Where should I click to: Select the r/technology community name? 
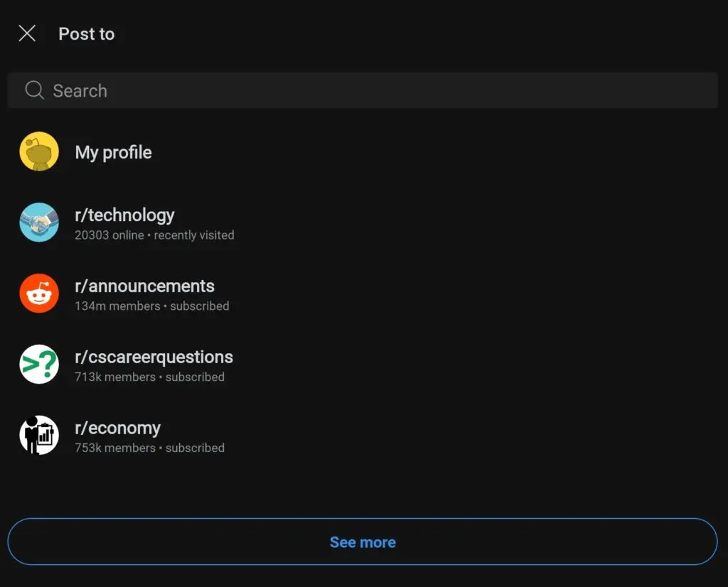pos(124,215)
